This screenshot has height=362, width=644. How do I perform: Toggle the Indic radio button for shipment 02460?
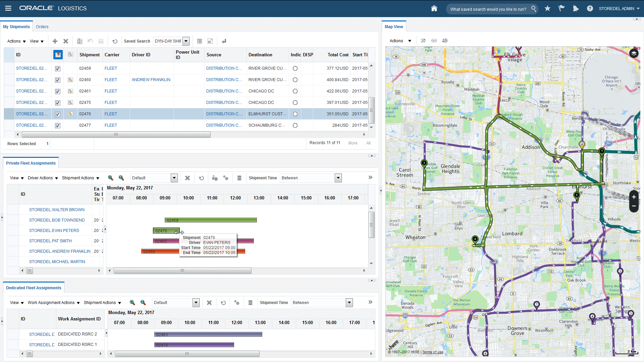(294, 79)
